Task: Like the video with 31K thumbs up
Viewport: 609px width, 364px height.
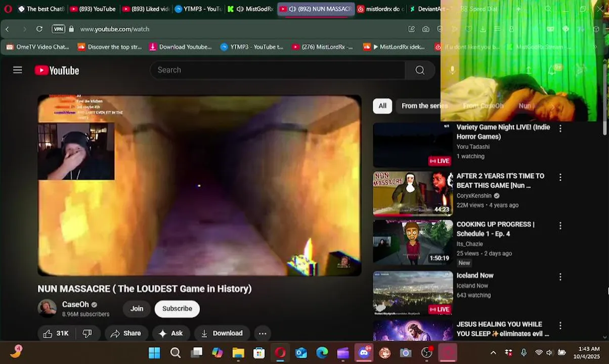Action: click(x=56, y=333)
